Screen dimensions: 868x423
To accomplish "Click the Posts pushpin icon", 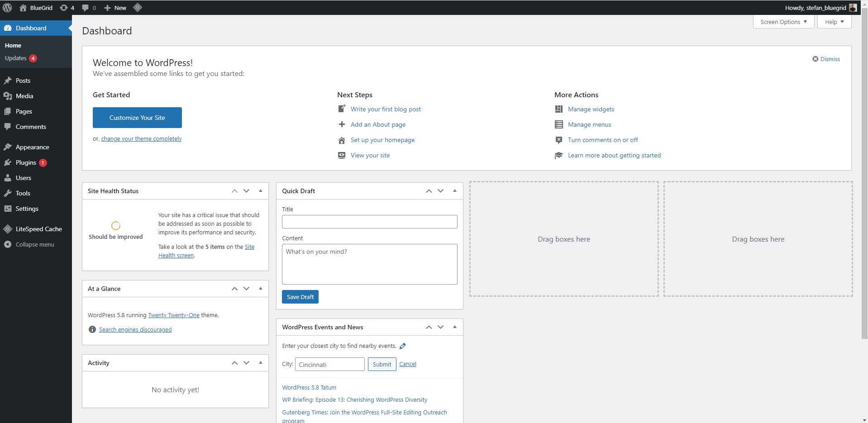I will [x=8, y=81].
